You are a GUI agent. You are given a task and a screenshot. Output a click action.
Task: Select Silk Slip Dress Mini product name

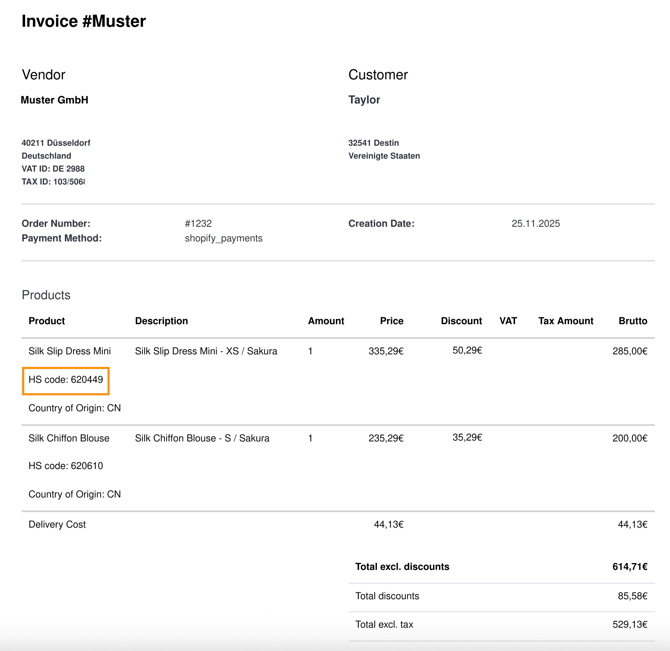tap(70, 352)
